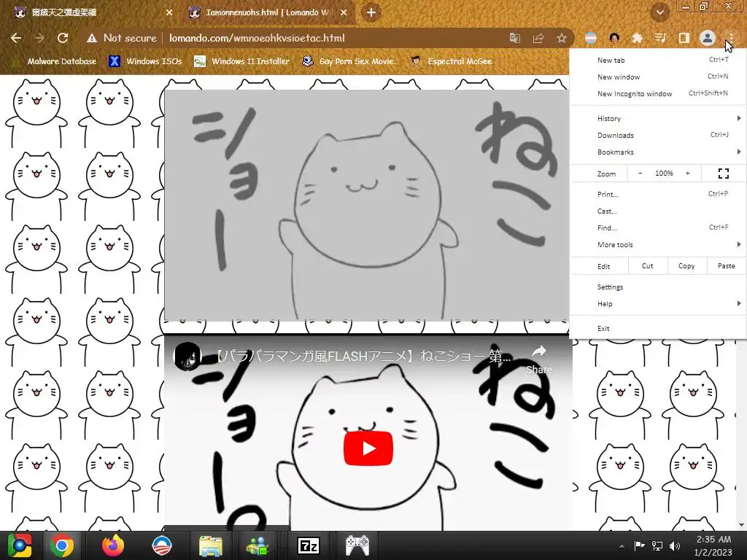Viewport: 747px width, 560px height.
Task: Switch to the first tab with Chinese title
Action: [90, 13]
